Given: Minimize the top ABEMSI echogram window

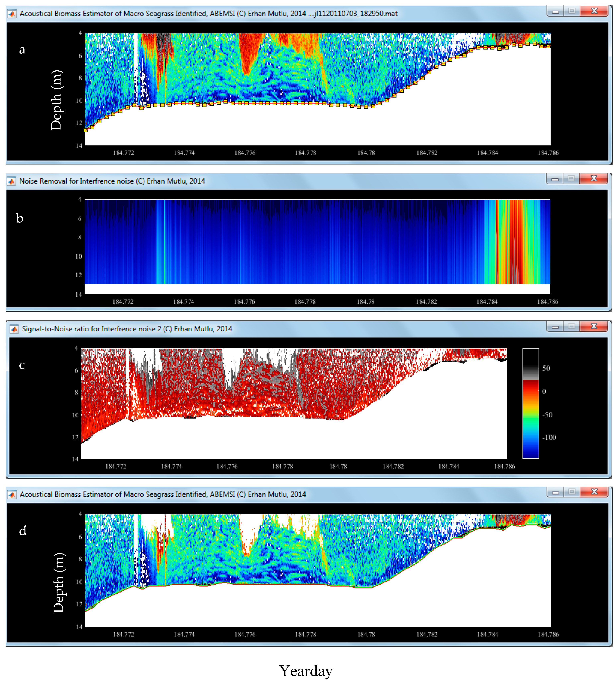Looking at the screenshot, I should tap(555, 11).
